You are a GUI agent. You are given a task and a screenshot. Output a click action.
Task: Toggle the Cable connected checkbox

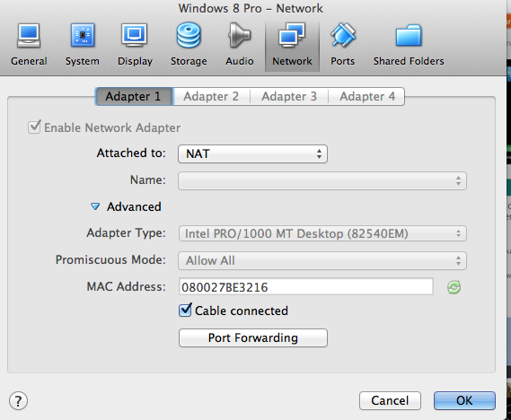(x=185, y=311)
